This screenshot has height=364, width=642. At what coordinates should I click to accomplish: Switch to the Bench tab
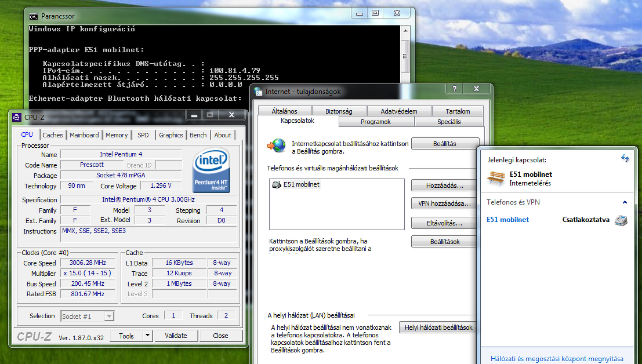(198, 135)
